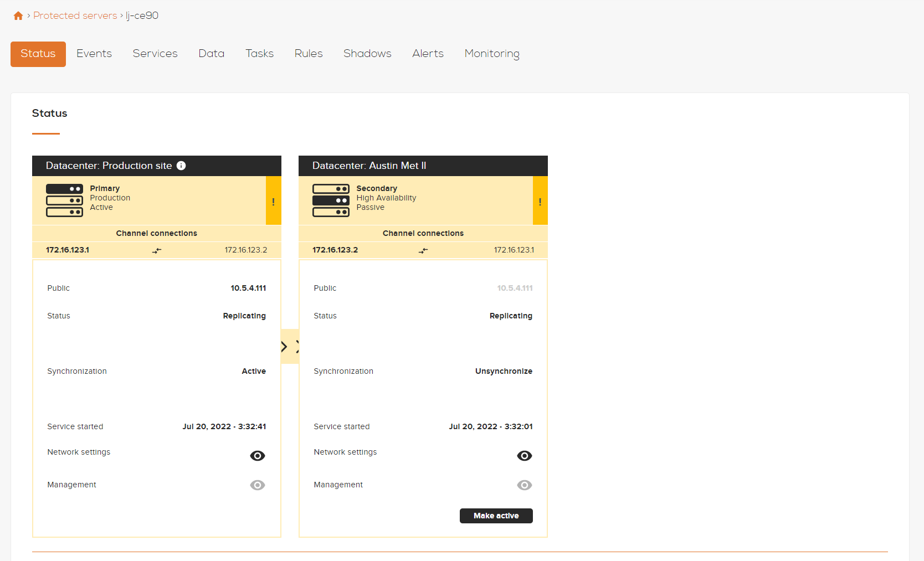Click the Secondary server rack icon
Screen dimensions: 924x561
pos(331,200)
